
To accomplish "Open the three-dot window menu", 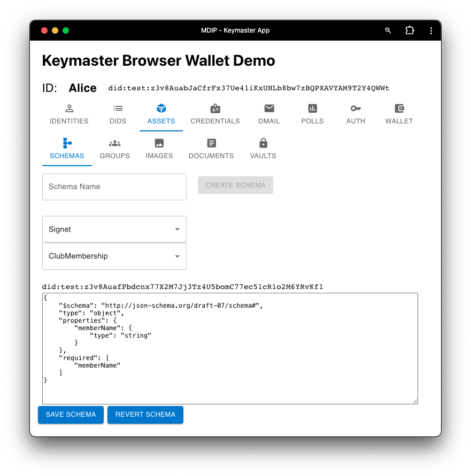I will tap(431, 30).
